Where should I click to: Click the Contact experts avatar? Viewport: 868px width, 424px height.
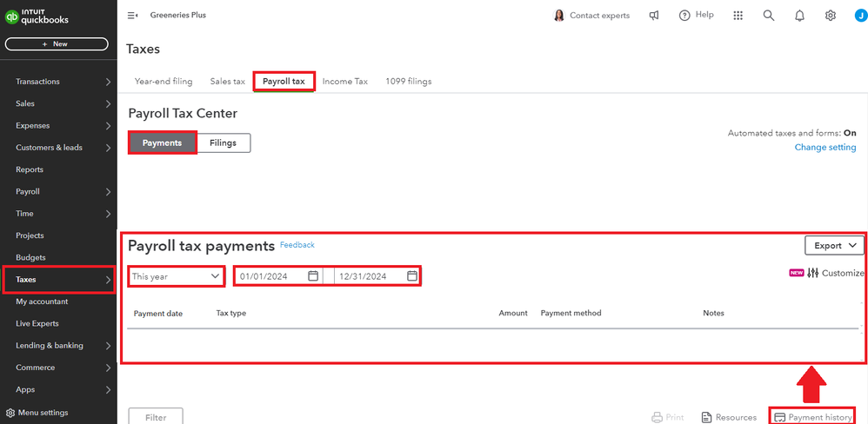559,16
